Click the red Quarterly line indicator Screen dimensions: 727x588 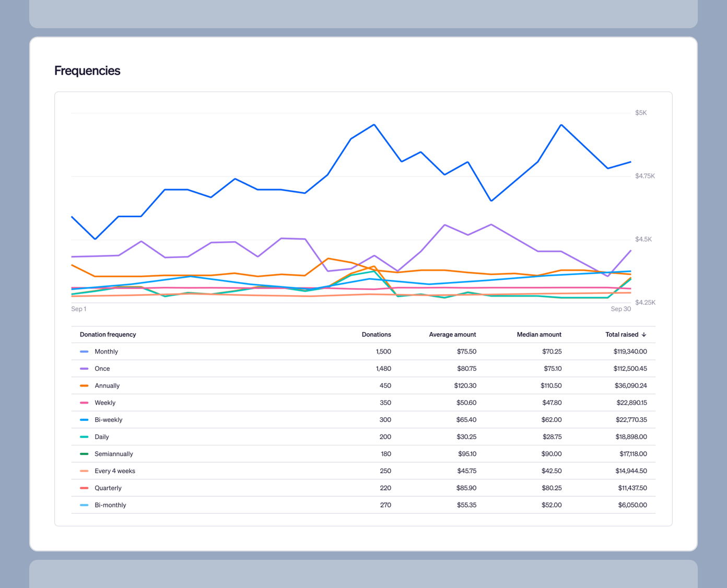[85, 488]
